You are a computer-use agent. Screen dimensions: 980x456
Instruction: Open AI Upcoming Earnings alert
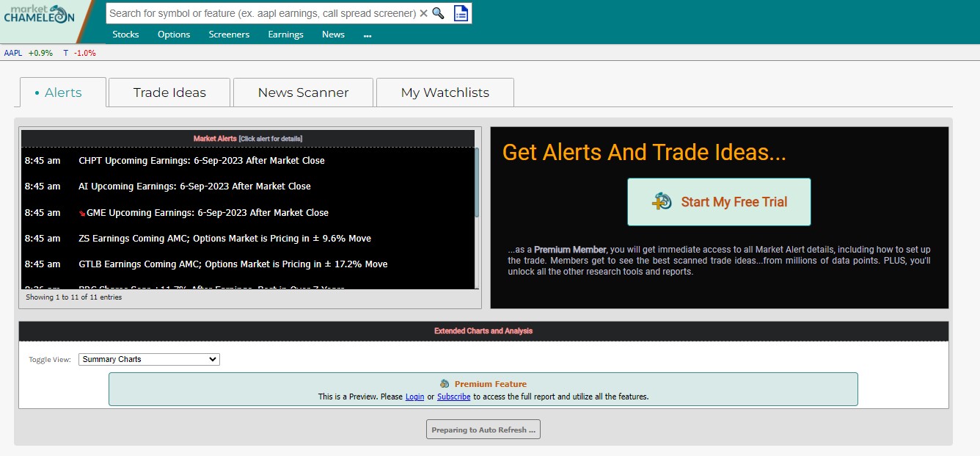(x=194, y=186)
